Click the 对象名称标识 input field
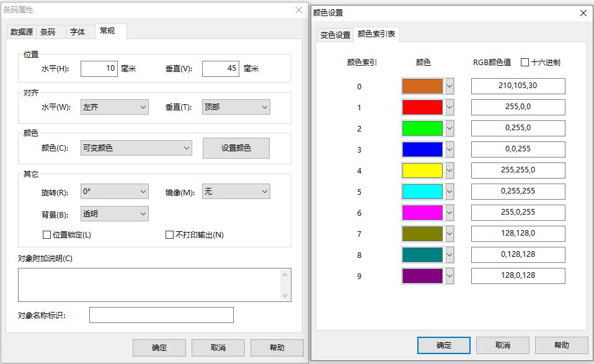The image size is (594, 364). (x=161, y=315)
